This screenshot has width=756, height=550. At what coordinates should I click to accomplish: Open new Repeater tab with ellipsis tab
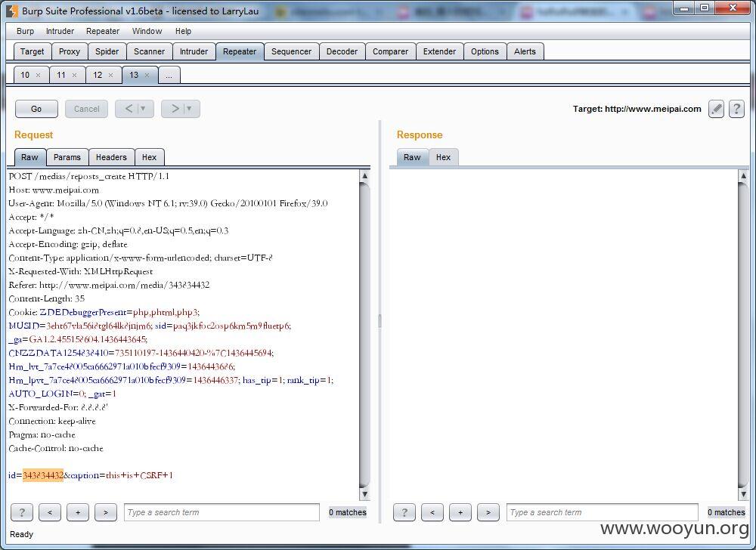pyautogui.click(x=169, y=75)
